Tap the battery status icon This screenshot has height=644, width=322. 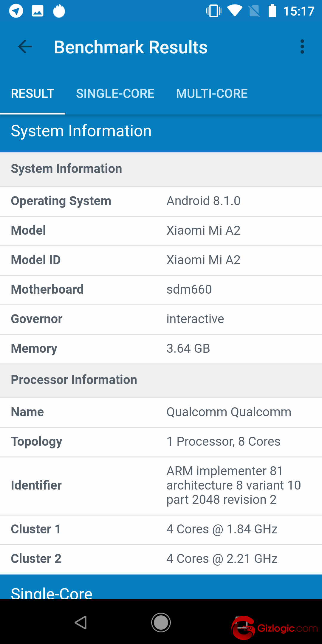pyautogui.click(x=272, y=11)
